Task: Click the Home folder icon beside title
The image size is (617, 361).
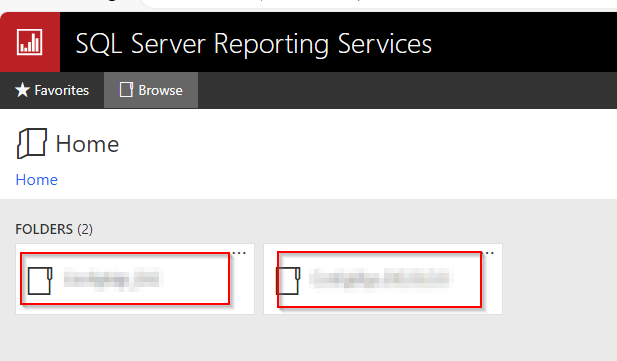Action: pyautogui.click(x=31, y=143)
